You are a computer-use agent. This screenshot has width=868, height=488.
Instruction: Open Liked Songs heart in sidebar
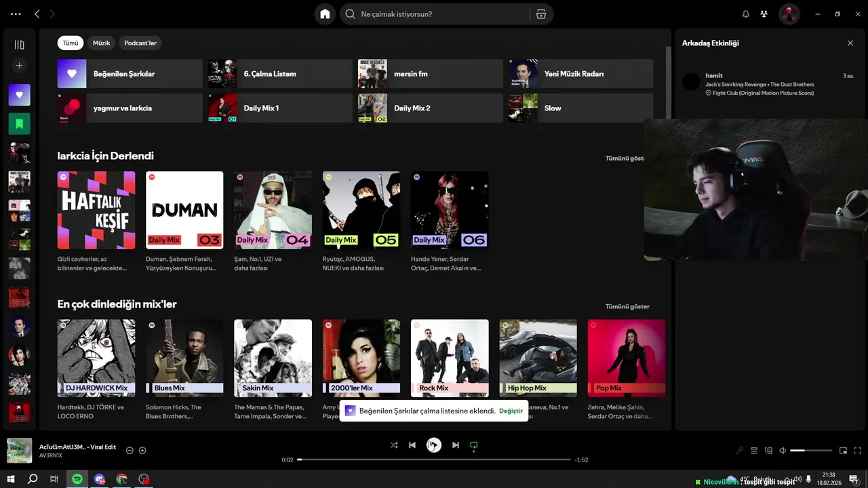click(x=19, y=95)
